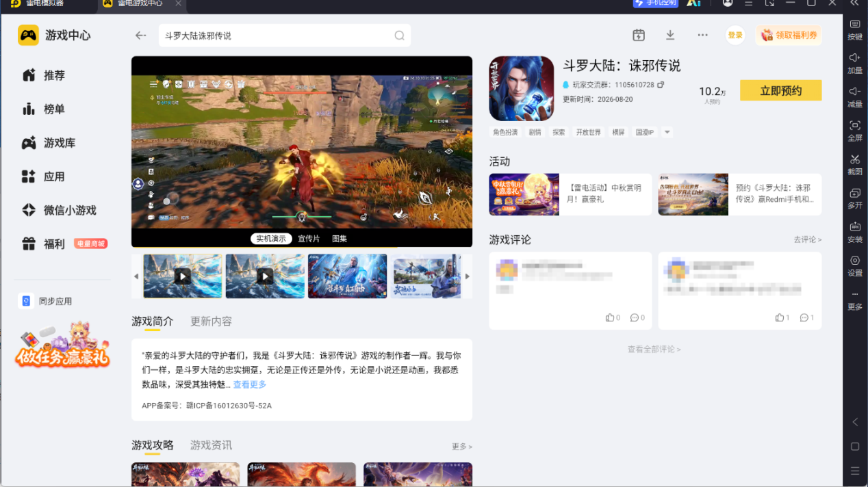
Task: Select the 探索 tag
Action: coord(559,132)
